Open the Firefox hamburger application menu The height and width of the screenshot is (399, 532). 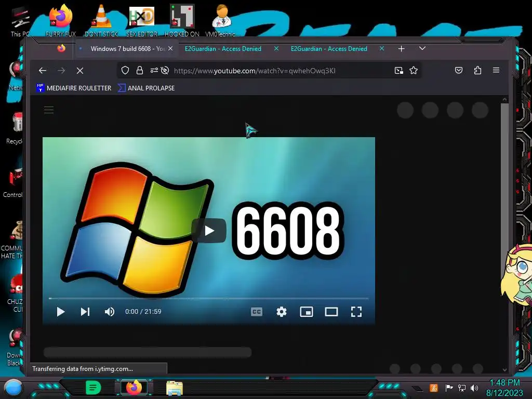coord(496,70)
